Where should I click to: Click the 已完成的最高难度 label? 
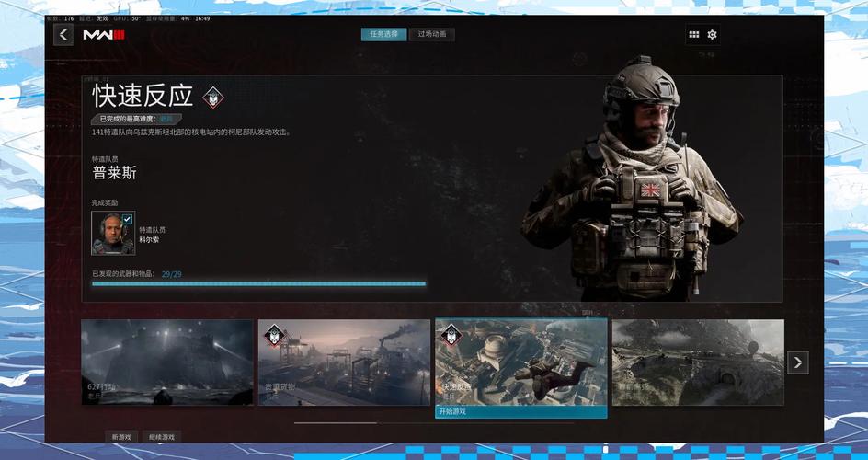(130, 119)
